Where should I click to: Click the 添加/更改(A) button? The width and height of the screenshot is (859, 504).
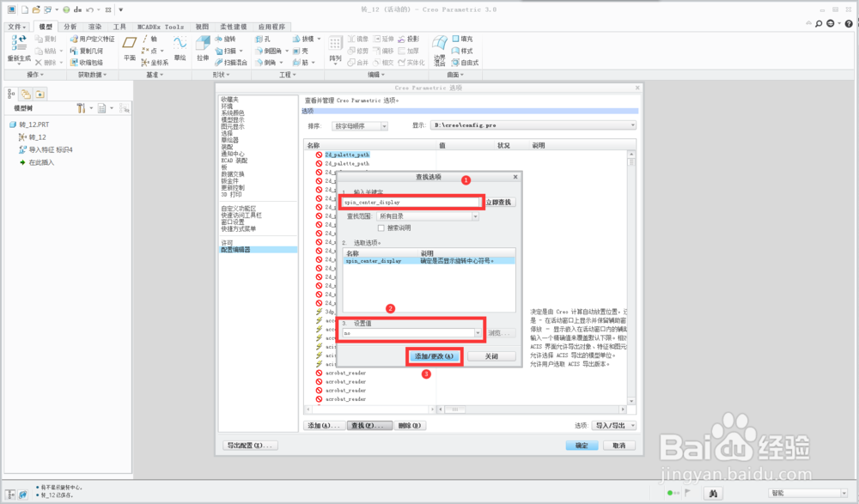tap(435, 356)
